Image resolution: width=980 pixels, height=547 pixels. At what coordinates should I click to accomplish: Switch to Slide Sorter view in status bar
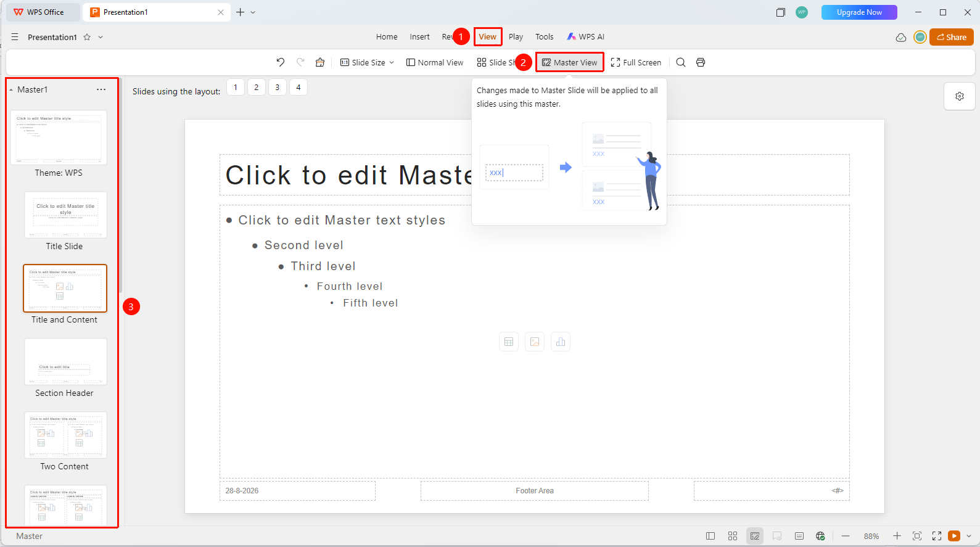(733, 536)
